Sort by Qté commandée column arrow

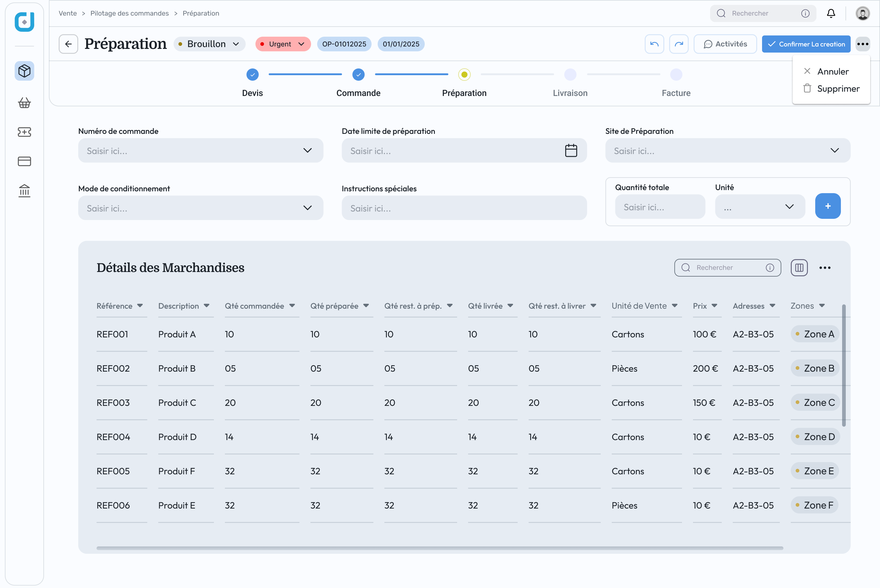(292, 306)
